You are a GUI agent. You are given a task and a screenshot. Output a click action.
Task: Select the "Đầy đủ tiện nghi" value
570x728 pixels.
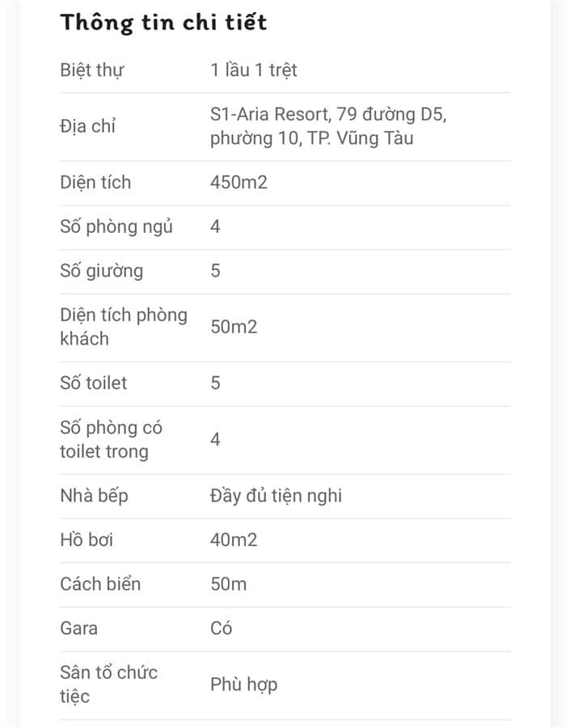[276, 495]
